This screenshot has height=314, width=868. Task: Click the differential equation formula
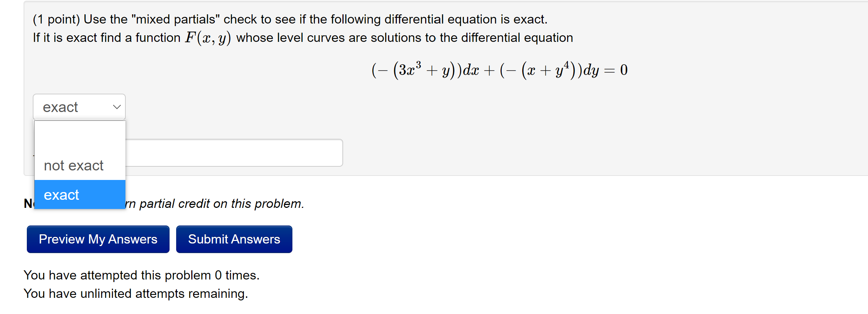[x=498, y=69]
